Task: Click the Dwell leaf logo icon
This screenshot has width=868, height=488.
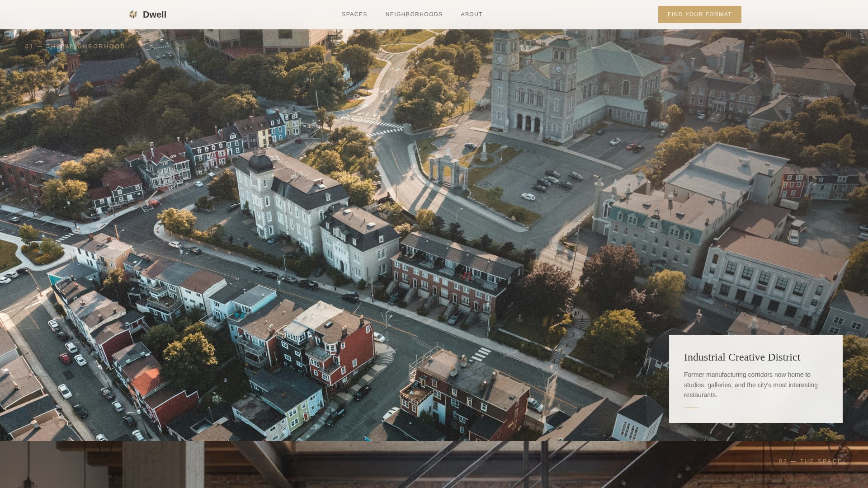Action: click(134, 14)
